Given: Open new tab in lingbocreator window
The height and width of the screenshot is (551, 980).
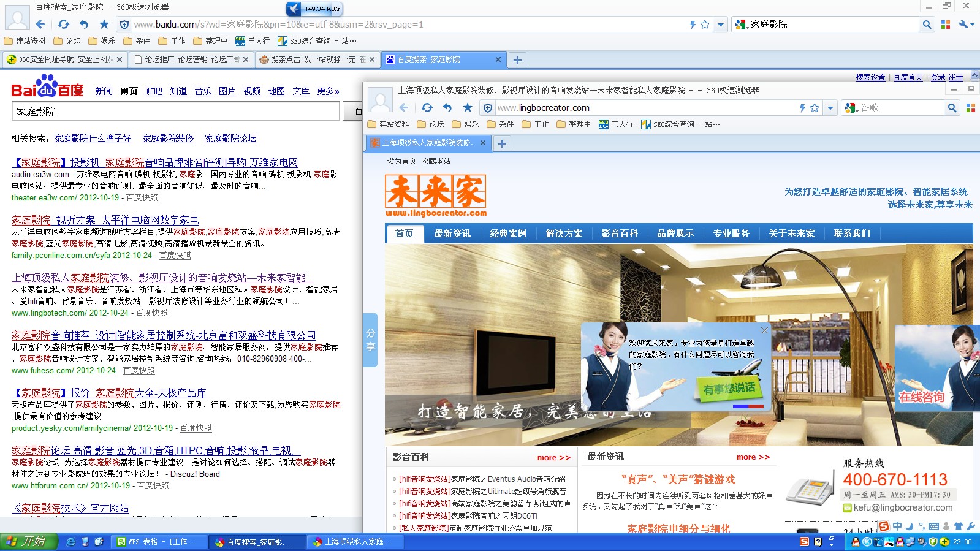Looking at the screenshot, I should pyautogui.click(x=502, y=143).
